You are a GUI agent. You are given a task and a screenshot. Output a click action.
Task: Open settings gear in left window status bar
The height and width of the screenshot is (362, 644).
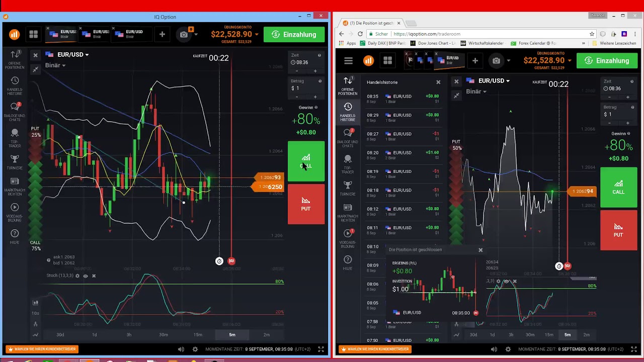pos(195,349)
